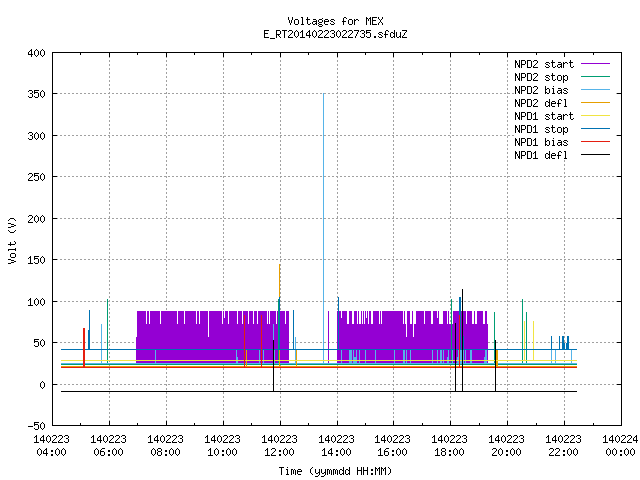
Task: Click the x-axis tick 140223 18:00
Action: (449, 446)
